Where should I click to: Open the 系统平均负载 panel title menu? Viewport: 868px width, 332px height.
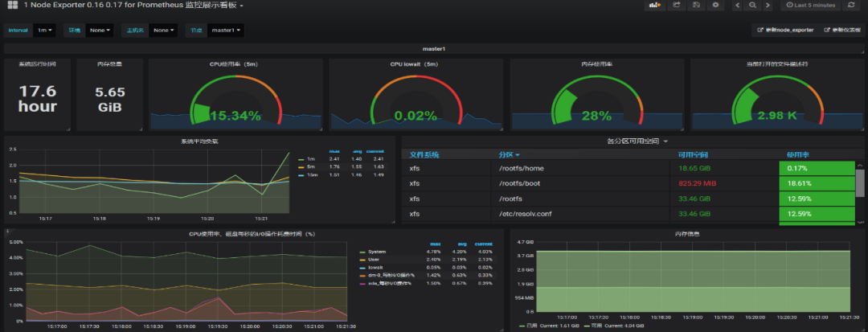199,141
